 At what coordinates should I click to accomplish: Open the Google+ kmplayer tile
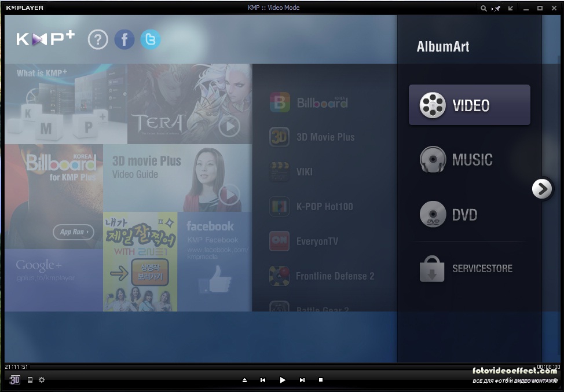pyautogui.click(x=54, y=280)
